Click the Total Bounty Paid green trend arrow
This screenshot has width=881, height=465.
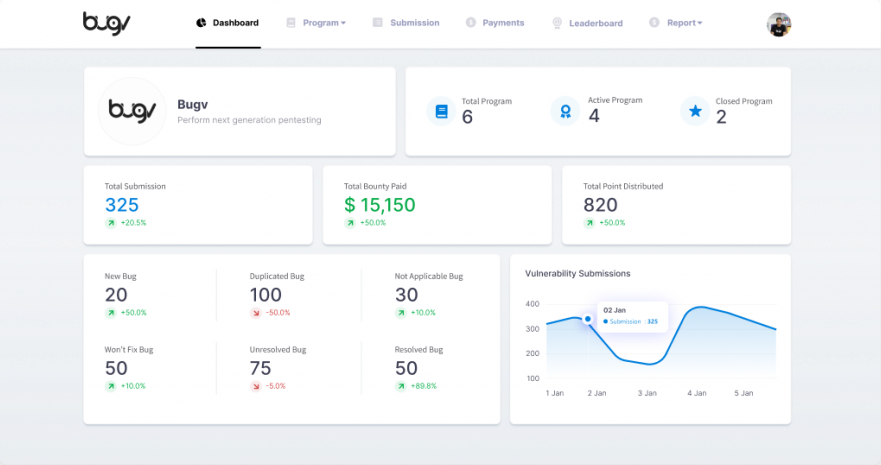click(x=350, y=223)
